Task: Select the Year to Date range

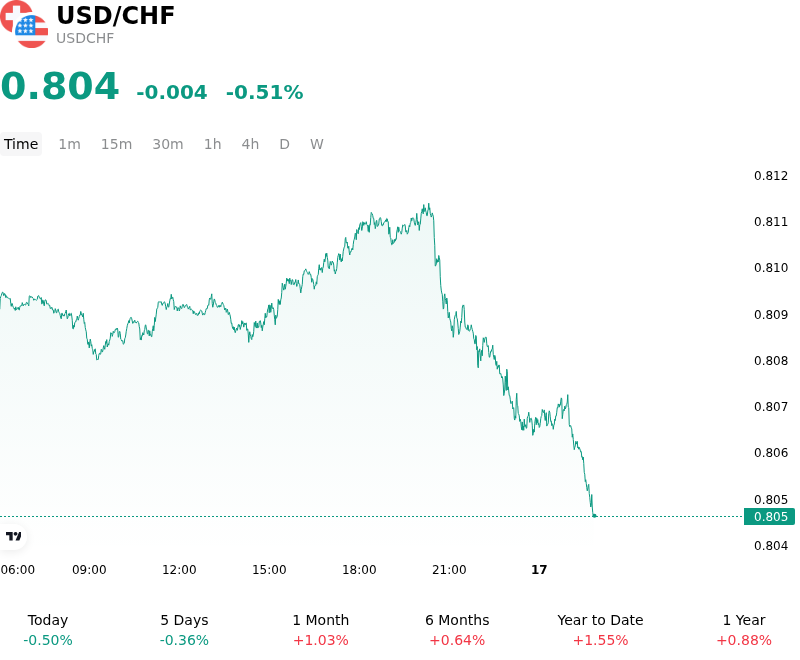Action: coord(600,630)
